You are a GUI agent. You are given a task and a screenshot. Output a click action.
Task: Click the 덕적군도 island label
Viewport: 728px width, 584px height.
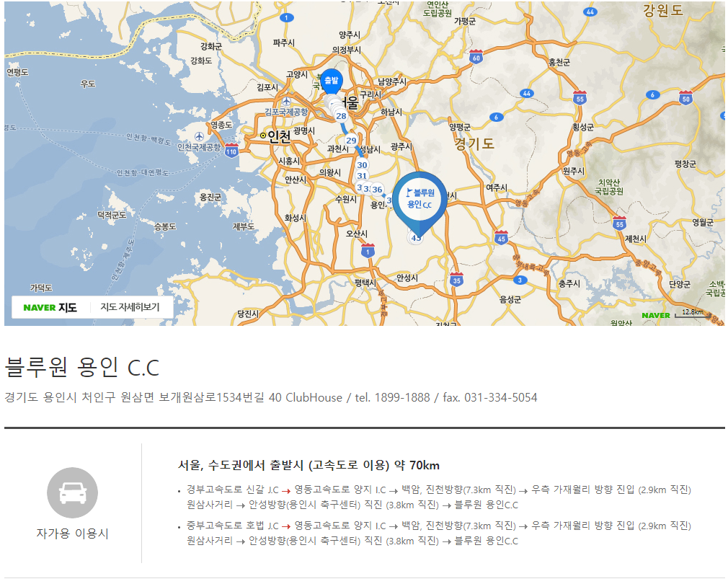pyautogui.click(x=112, y=215)
